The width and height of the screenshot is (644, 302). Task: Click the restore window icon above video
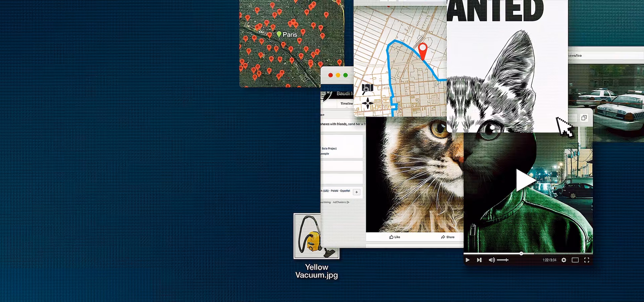coord(584,118)
